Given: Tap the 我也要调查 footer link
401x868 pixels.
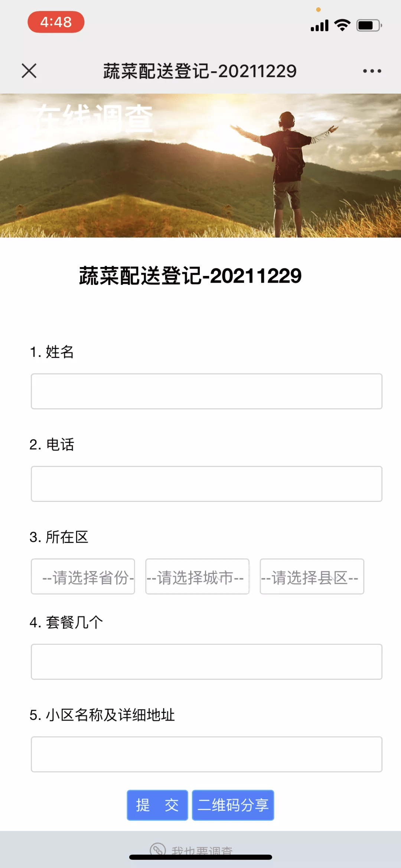Looking at the screenshot, I should [202, 850].
